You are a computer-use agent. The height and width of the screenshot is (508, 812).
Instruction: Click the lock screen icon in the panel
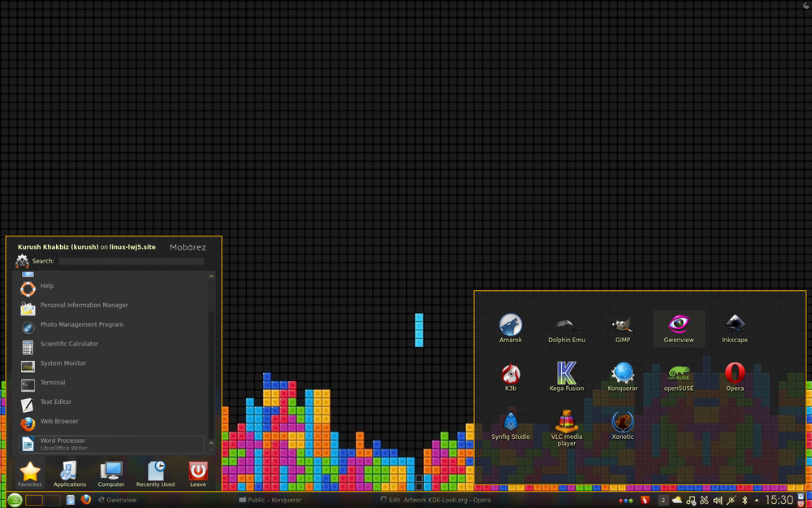pos(801,496)
